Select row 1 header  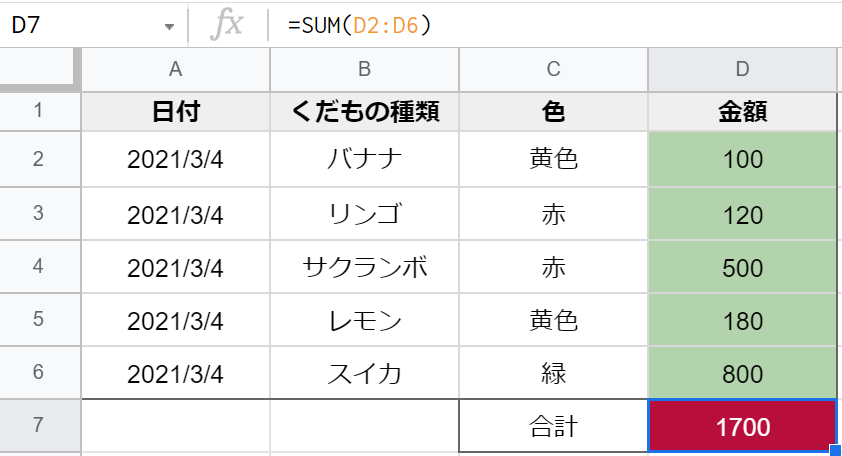(x=40, y=111)
